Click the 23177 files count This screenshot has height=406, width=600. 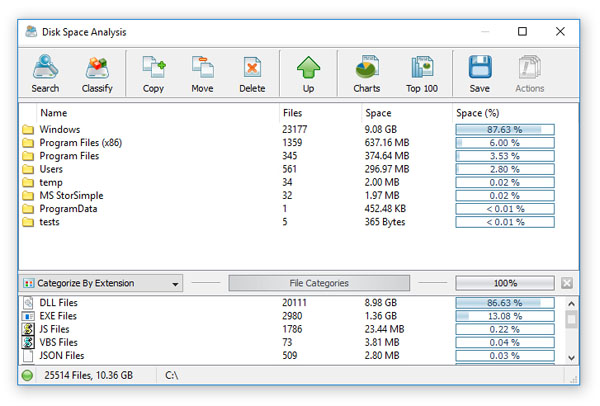[x=295, y=129]
